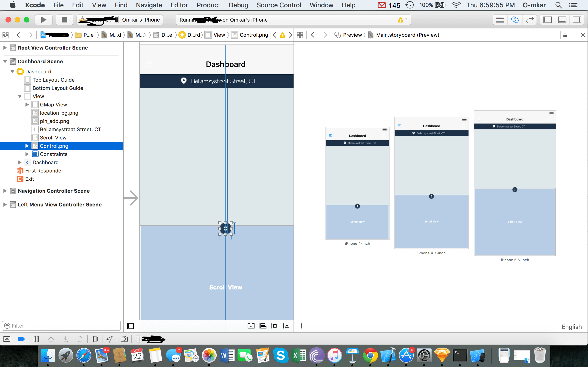Hide the debug area
Image resolution: width=588 pixels, height=367 pixels.
(x=7, y=339)
